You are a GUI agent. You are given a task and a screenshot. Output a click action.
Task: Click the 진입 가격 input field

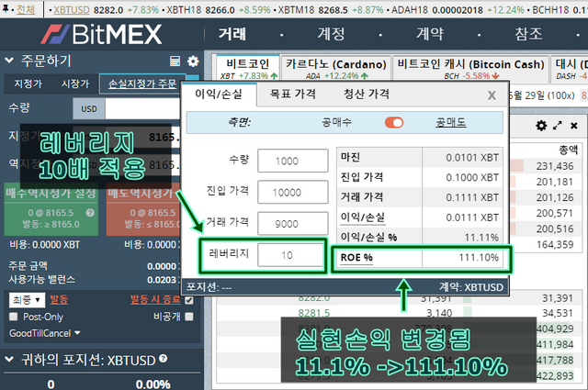[x=293, y=192]
